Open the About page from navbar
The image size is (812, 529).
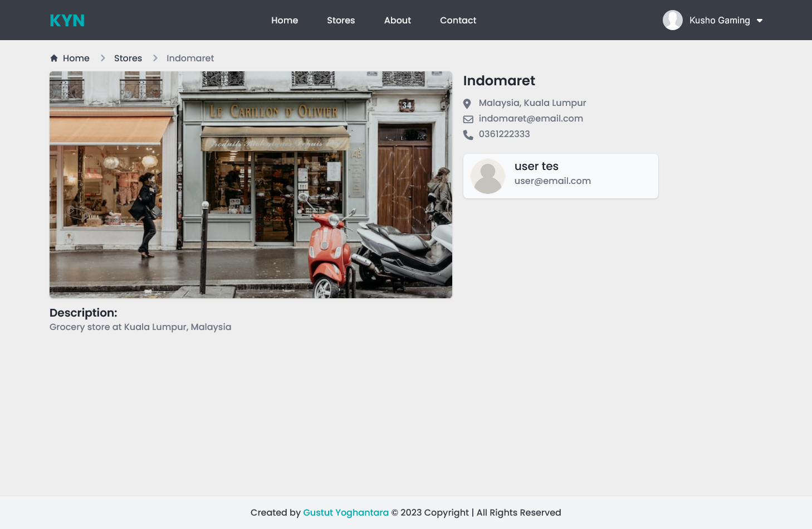point(398,20)
